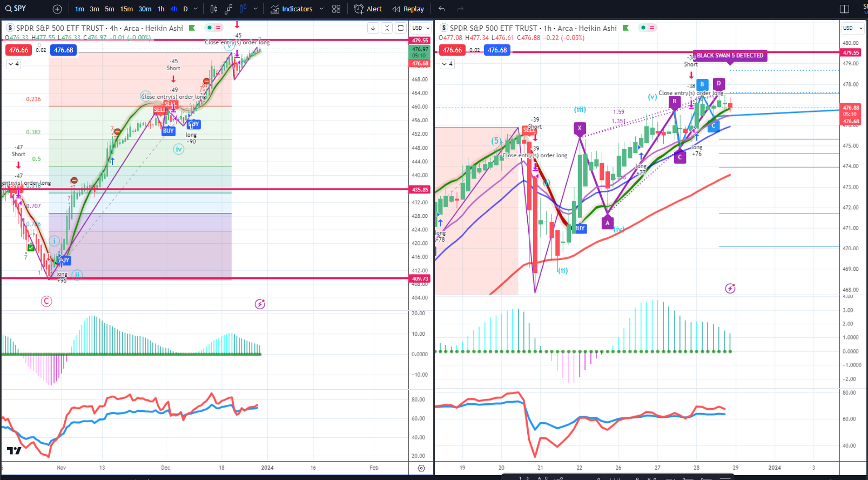868x480 pixels.
Task: Redo the chart action
Action: [x=460, y=9]
